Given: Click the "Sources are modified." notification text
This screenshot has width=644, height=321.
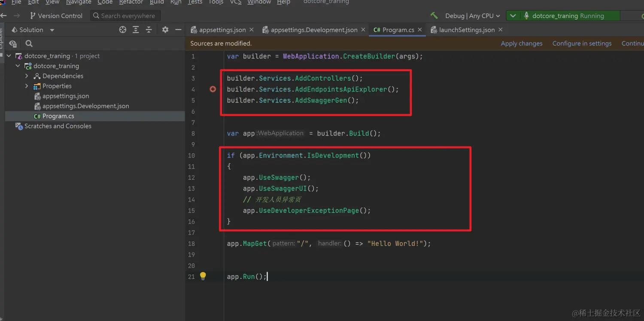Looking at the screenshot, I should click(221, 43).
